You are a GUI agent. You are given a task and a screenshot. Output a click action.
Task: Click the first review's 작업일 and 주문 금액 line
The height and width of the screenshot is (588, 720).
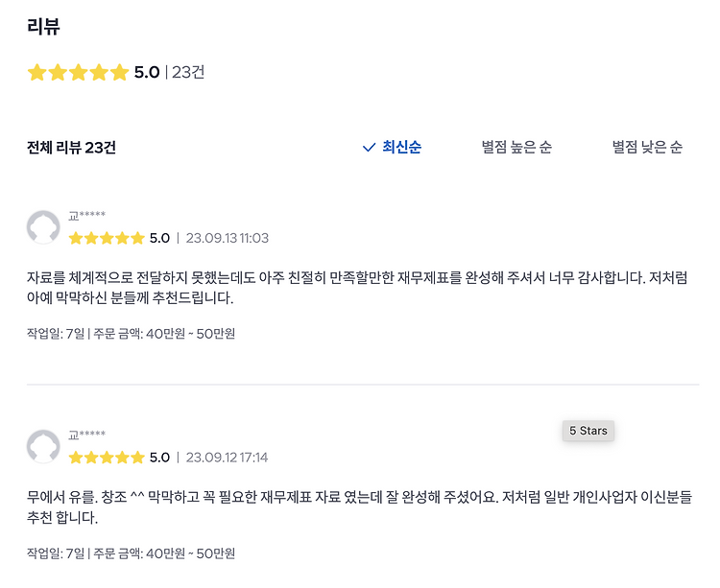pyautogui.click(x=132, y=334)
